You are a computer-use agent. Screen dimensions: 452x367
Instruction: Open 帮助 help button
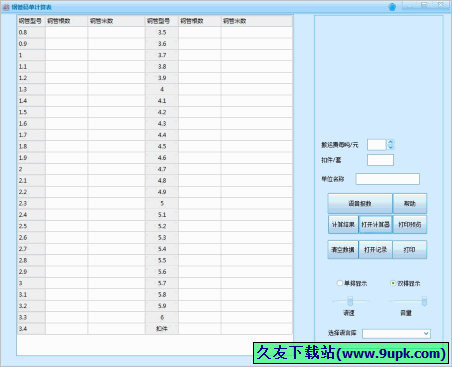(410, 203)
